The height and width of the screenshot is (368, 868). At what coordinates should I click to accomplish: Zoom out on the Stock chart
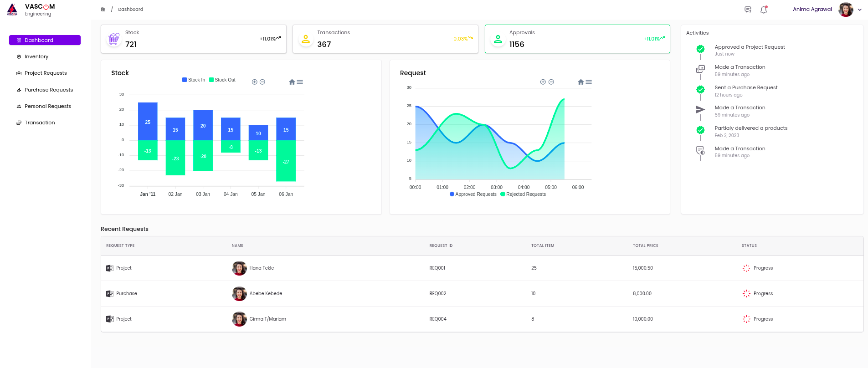coord(262,82)
